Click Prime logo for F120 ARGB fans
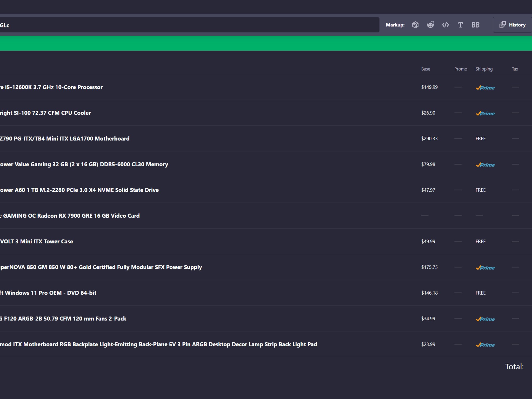Image resolution: width=532 pixels, height=399 pixels. (485, 319)
